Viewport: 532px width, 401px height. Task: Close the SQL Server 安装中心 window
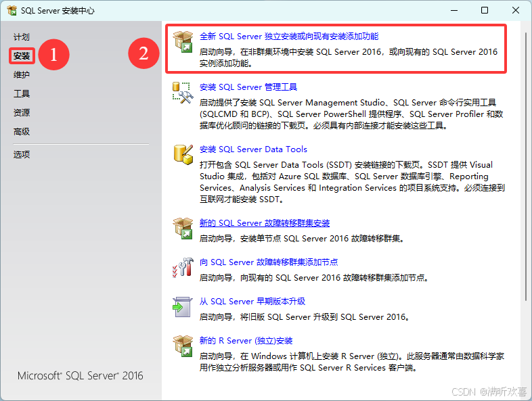coord(515,11)
